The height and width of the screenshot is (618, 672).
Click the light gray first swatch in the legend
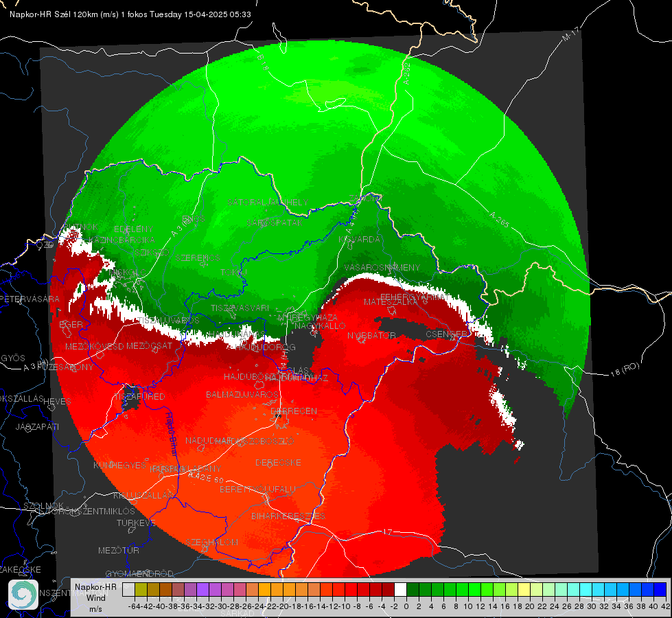click(x=128, y=589)
